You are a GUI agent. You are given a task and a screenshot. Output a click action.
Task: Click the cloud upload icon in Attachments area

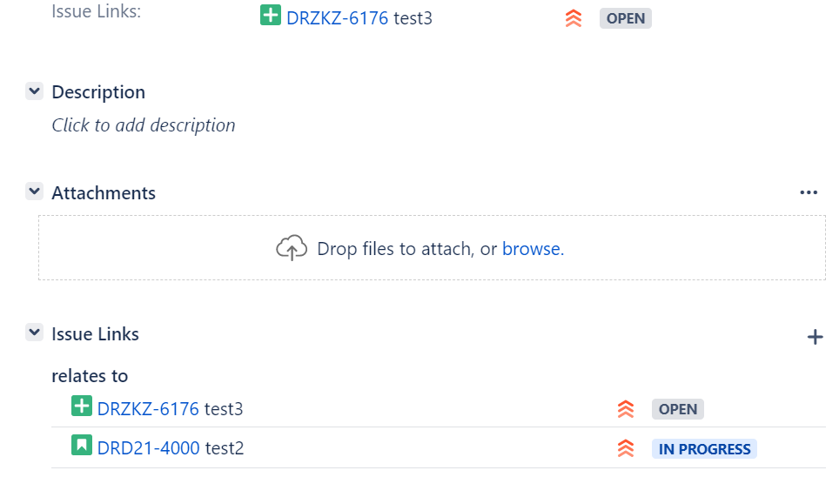pos(292,247)
